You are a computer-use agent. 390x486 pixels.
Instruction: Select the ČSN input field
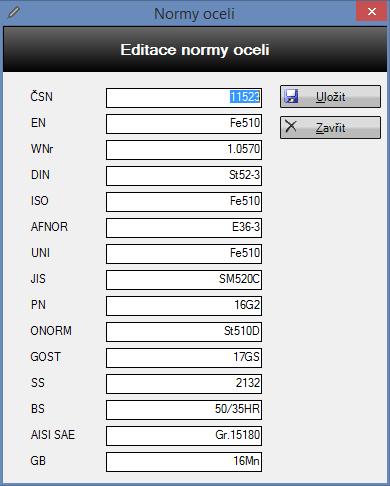click(x=184, y=98)
